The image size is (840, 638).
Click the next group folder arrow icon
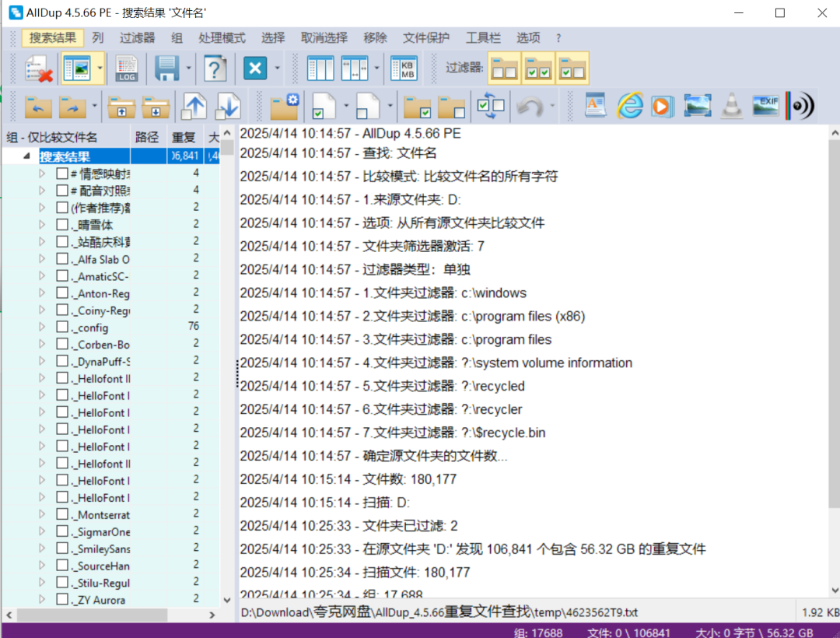coord(72,106)
